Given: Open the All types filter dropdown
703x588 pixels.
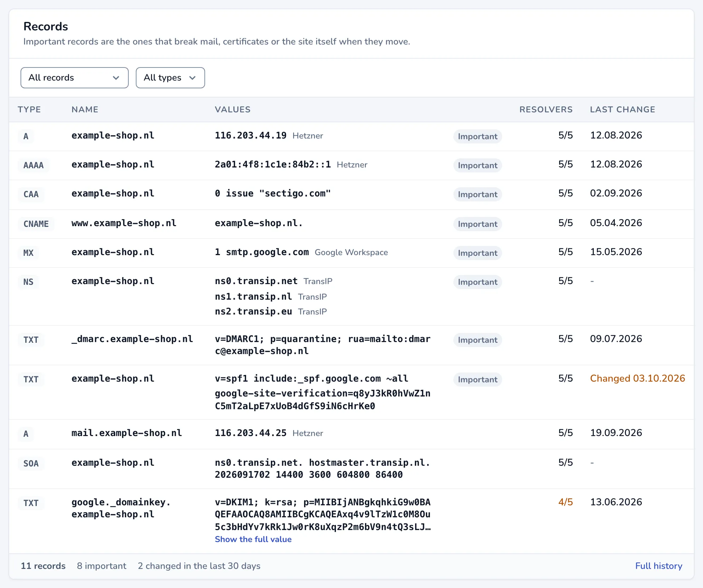Looking at the screenshot, I should [x=170, y=78].
